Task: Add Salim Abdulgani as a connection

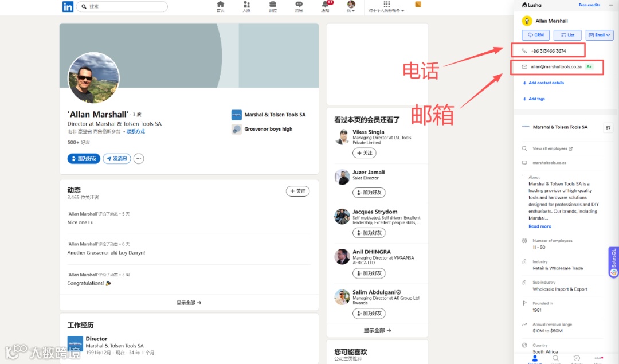Action: click(x=369, y=314)
